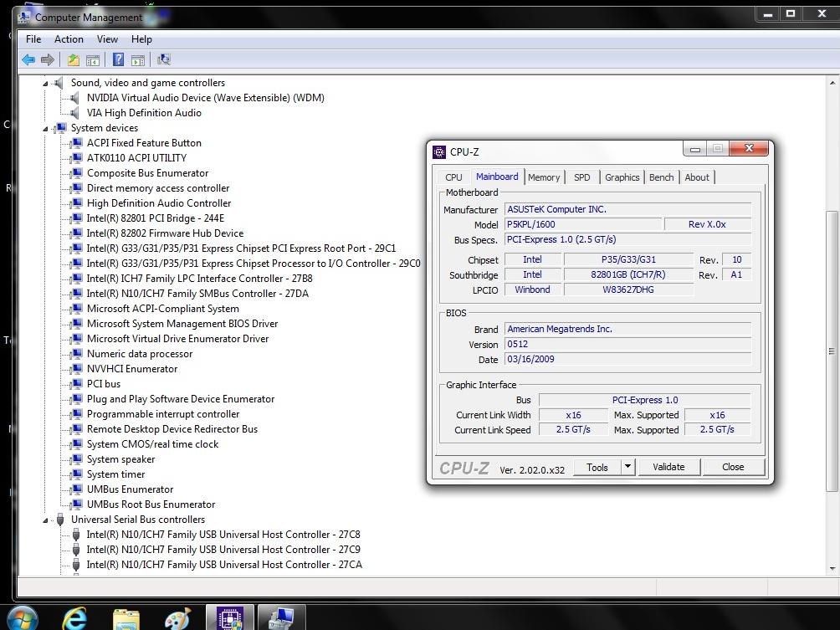The height and width of the screenshot is (630, 840).
Task: Open the Help menu
Action: click(x=141, y=39)
